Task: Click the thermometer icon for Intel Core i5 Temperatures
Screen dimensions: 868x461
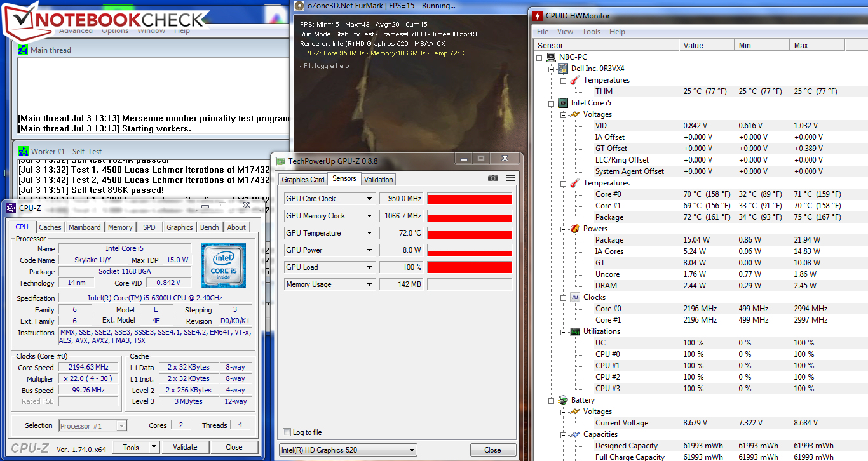Action: click(575, 183)
